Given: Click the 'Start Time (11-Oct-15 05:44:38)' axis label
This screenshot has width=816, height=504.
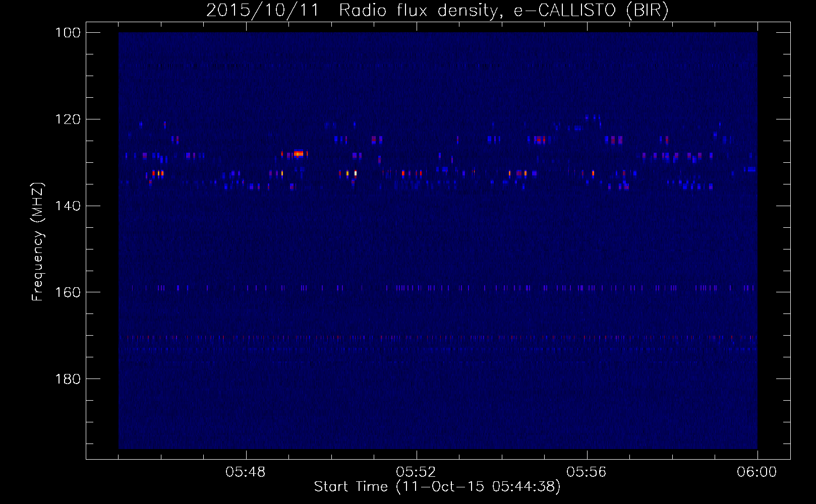Looking at the screenshot, I should click(x=437, y=487).
